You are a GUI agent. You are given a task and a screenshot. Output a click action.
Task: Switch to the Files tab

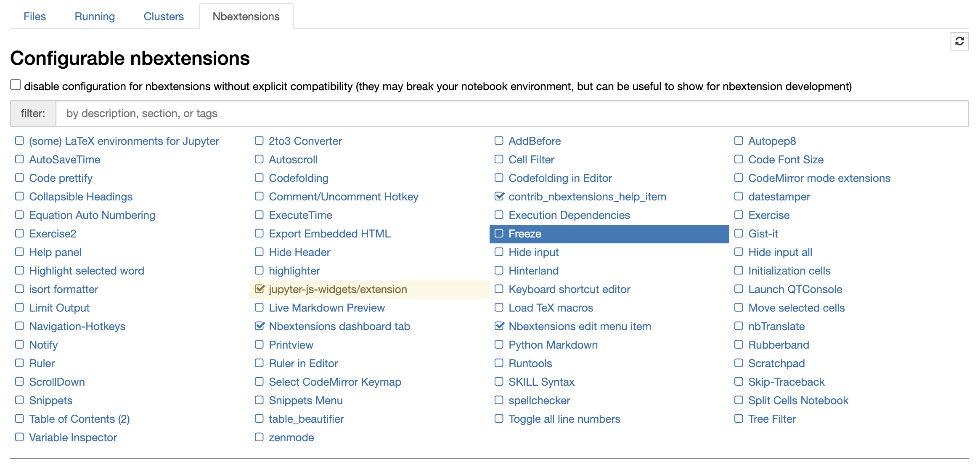pyautogui.click(x=34, y=16)
